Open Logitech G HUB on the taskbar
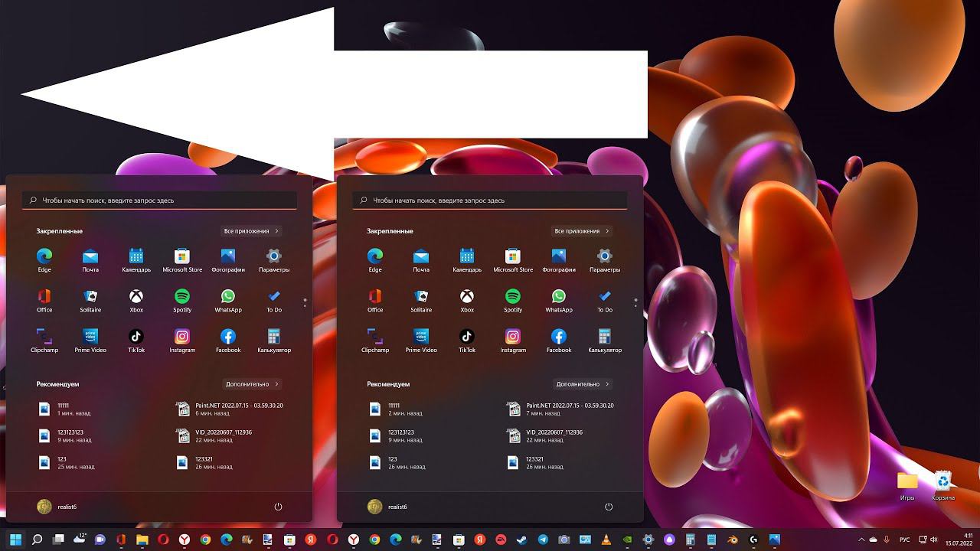 [x=753, y=540]
